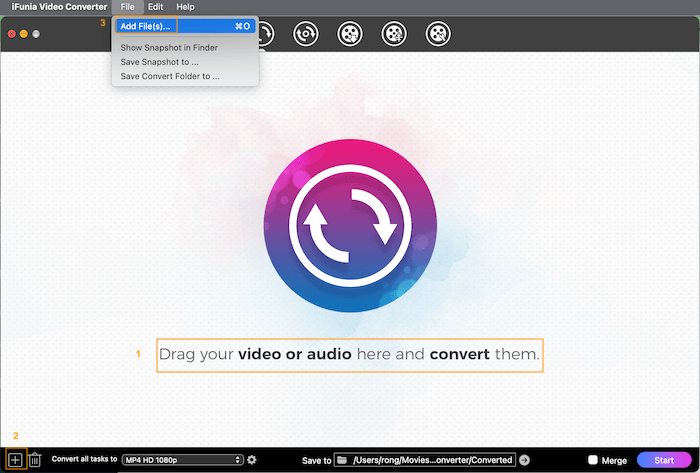Click the plus icon to add files
This screenshot has height=473, width=700.
15,460
